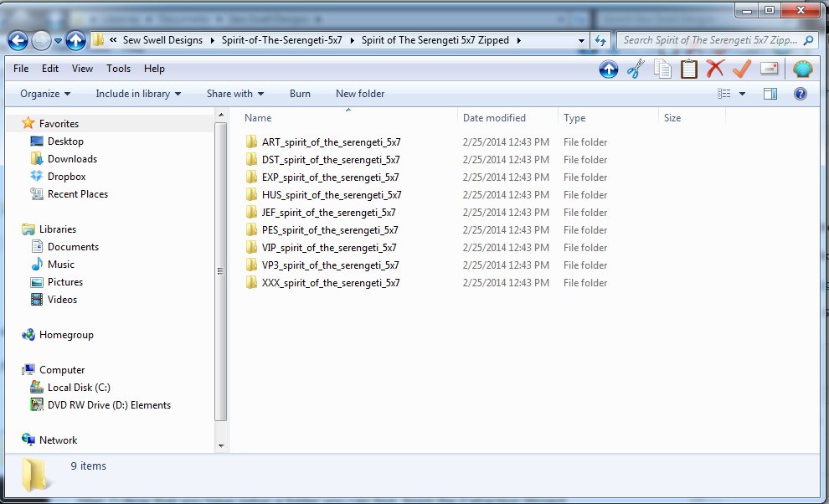This screenshot has height=504, width=829.
Task: Click the blue Help question mark icon
Action: pyautogui.click(x=801, y=94)
